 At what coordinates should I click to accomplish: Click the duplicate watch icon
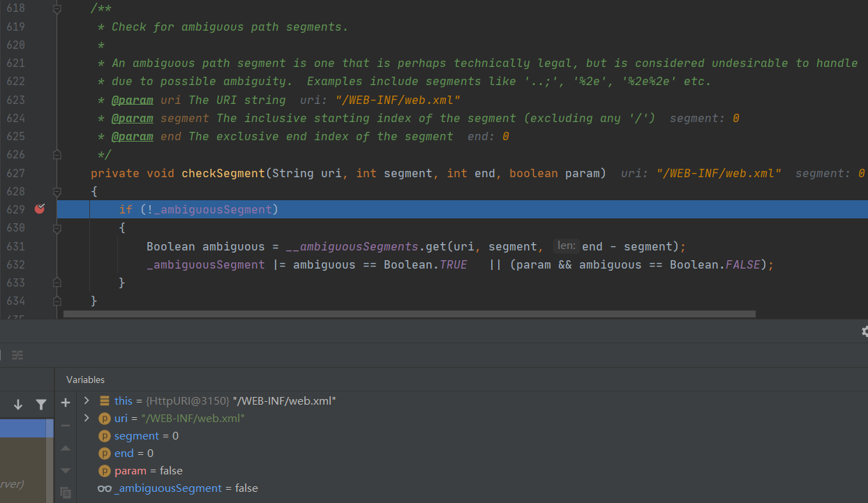[66, 493]
